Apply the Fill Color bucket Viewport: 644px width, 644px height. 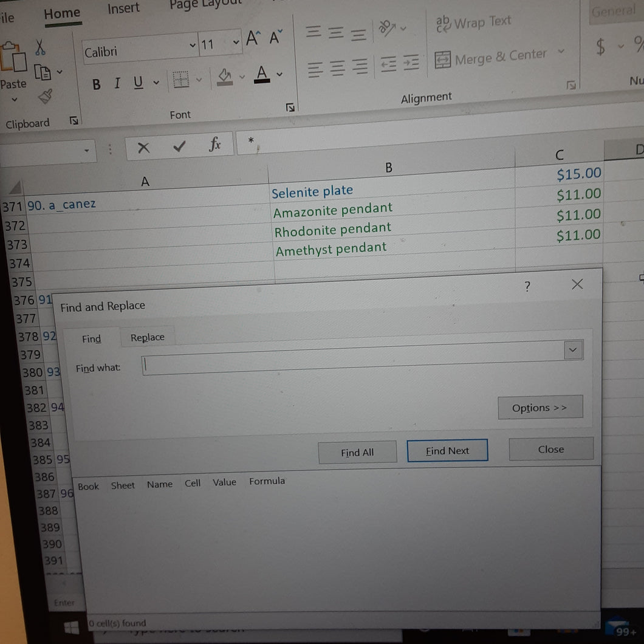[x=224, y=77]
